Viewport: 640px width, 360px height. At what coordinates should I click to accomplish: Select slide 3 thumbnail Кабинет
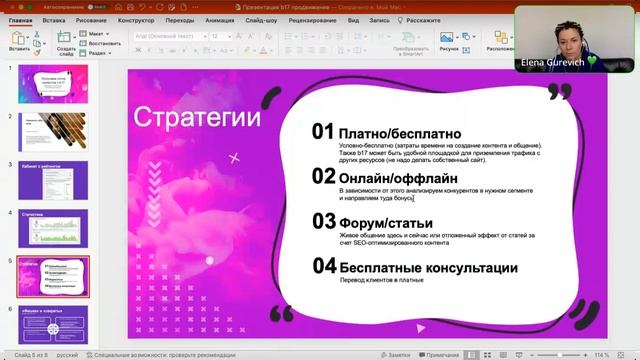53,180
